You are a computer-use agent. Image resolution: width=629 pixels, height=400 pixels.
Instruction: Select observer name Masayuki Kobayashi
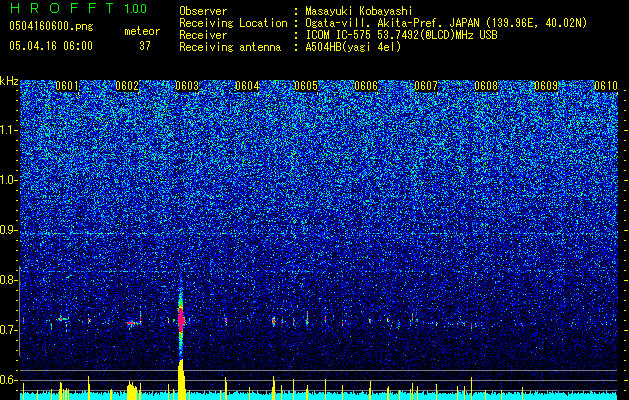359,11
